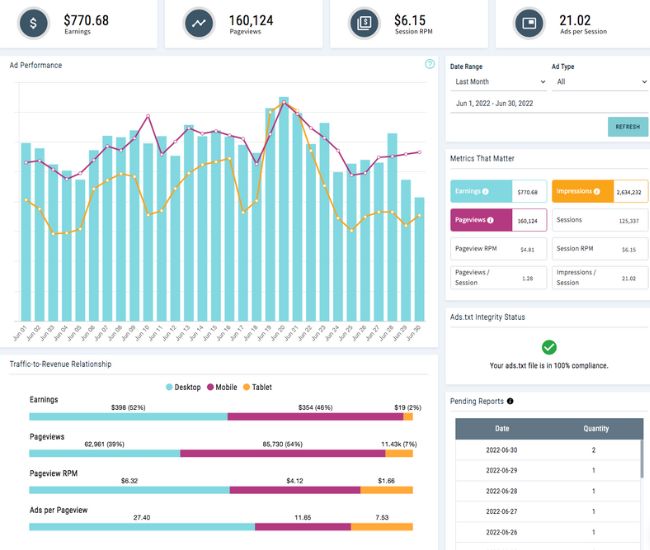Click info icon on Earnings metric

(486, 191)
